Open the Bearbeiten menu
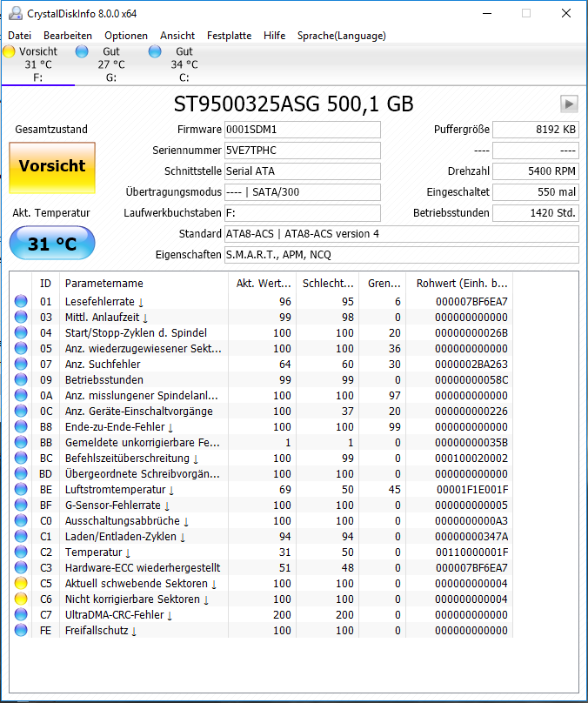This screenshot has height=703, width=588. 68,36
